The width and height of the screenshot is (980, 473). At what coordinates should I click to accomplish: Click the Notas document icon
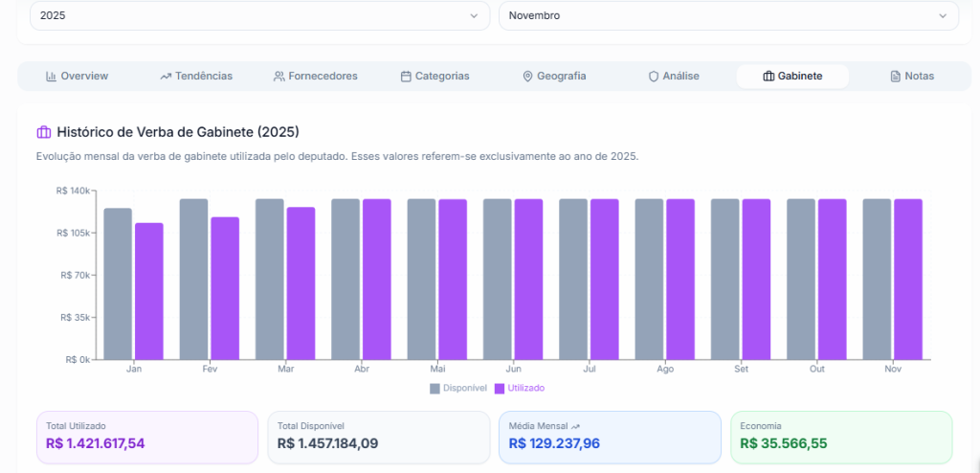(895, 77)
